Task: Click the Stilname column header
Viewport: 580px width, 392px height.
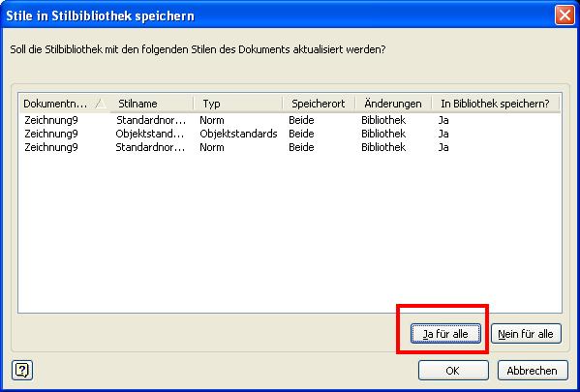Action: pos(152,104)
